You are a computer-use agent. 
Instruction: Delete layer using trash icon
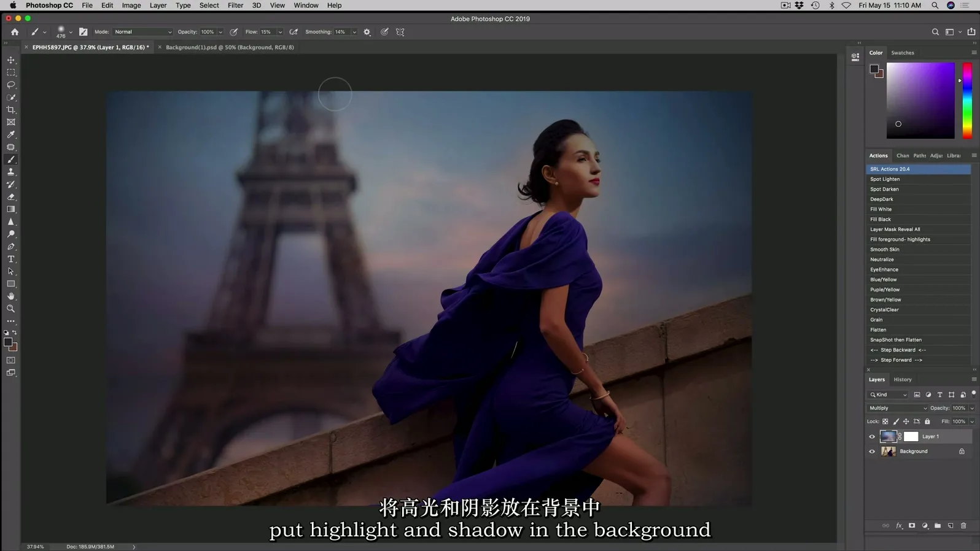[963, 526]
